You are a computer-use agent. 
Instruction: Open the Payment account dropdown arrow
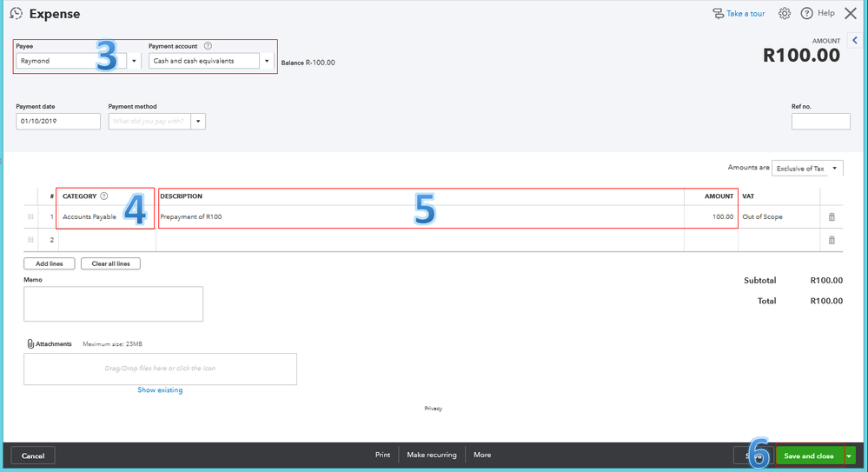click(x=267, y=61)
